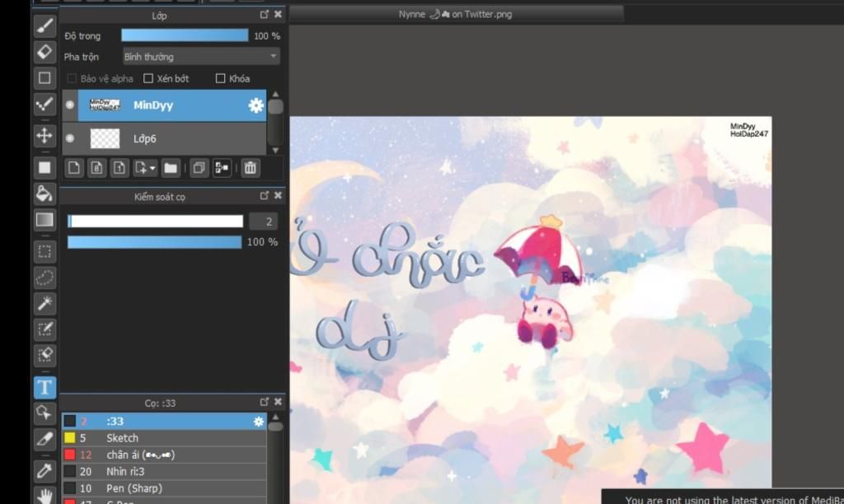Select the rectangular Selection tool
This screenshot has width=844, height=504.
point(45,252)
